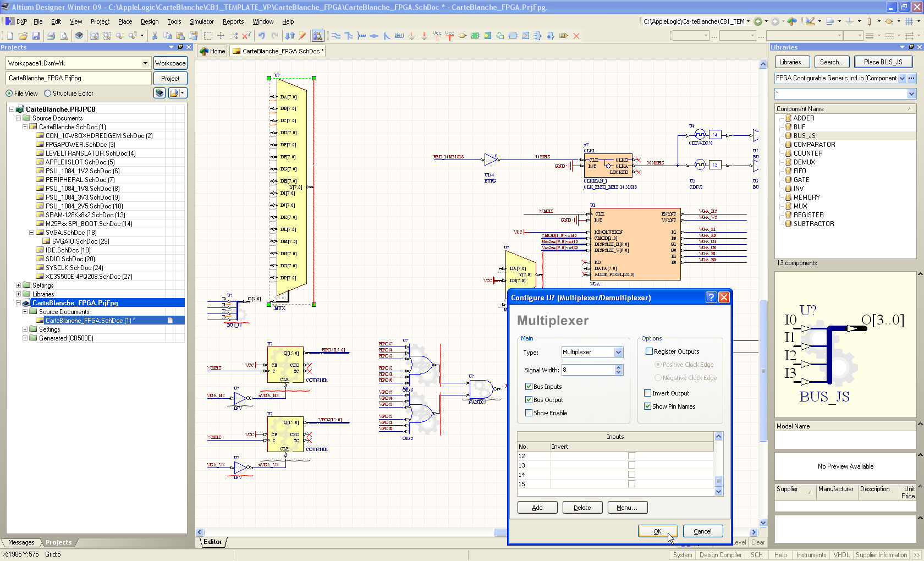
Task: Open Print Preview from the toolbar
Action: click(x=64, y=36)
